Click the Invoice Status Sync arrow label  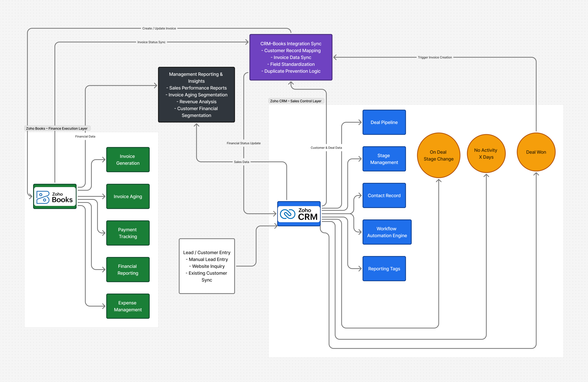(151, 42)
